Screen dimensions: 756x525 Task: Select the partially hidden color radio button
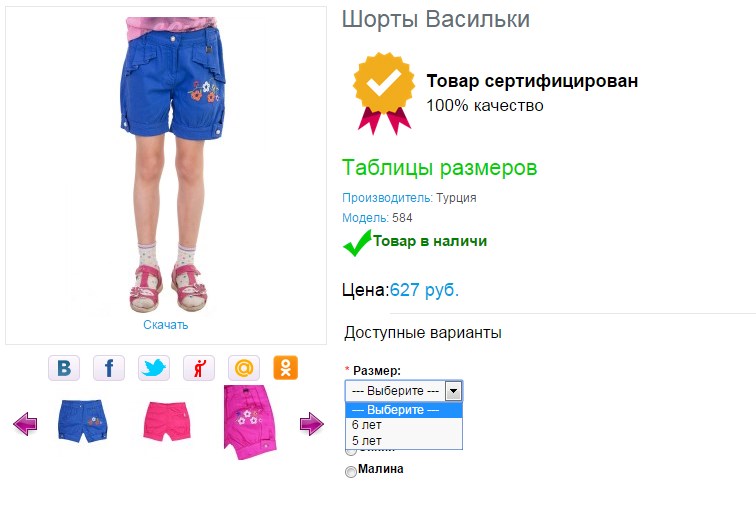(x=351, y=452)
